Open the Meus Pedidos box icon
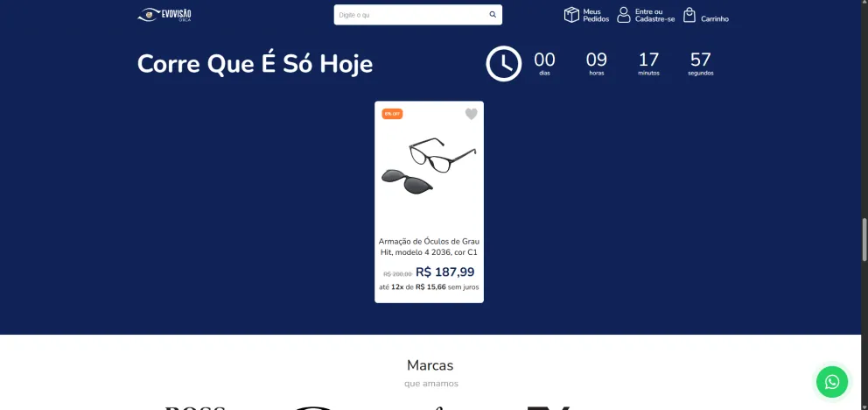 (x=571, y=15)
